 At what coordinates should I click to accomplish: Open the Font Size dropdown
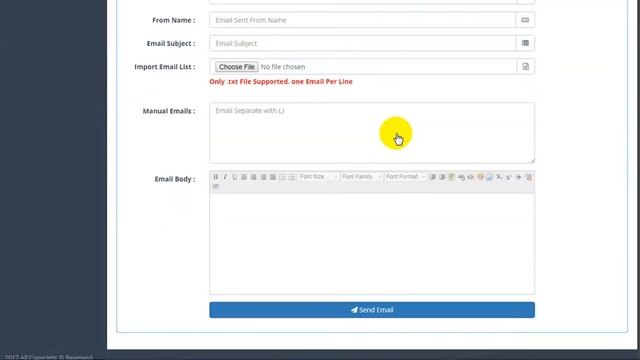318,177
